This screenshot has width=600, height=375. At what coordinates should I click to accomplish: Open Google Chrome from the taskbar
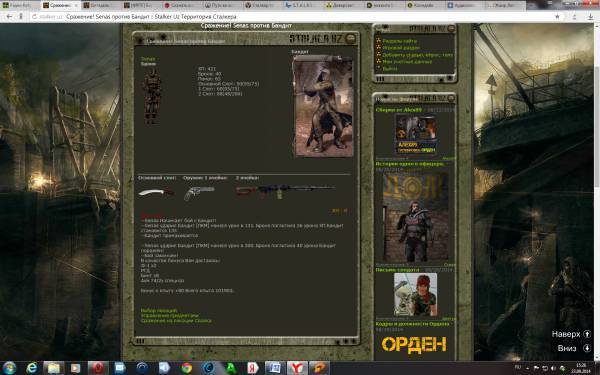[x=187, y=368]
